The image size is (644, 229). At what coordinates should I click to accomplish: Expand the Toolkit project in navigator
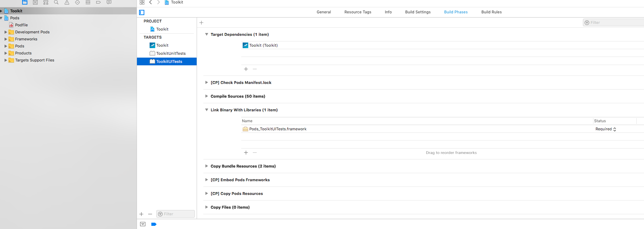click(x=1, y=11)
